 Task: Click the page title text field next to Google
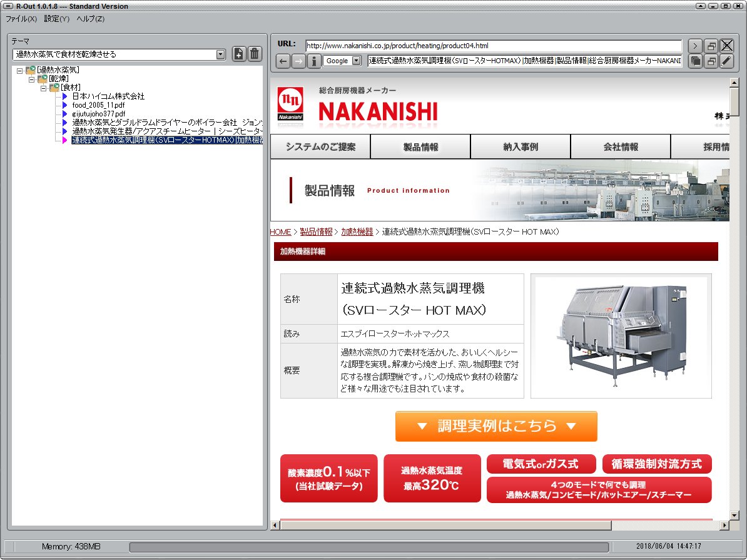click(524, 61)
